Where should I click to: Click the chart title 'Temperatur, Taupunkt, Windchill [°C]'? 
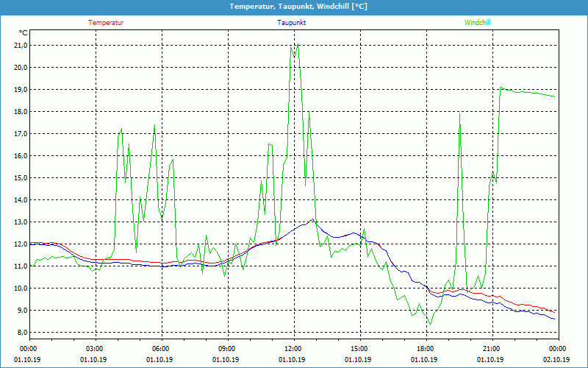[293, 7]
